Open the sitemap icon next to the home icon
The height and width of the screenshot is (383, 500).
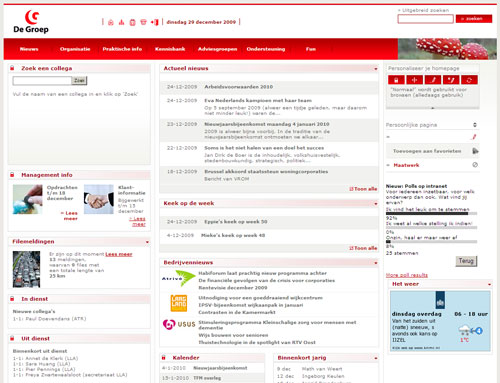coord(121,22)
